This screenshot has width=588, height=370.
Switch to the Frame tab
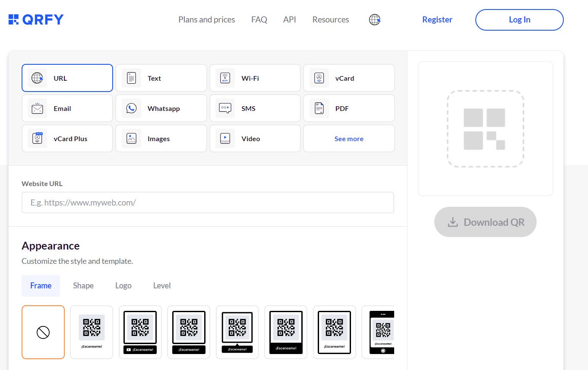coord(41,286)
